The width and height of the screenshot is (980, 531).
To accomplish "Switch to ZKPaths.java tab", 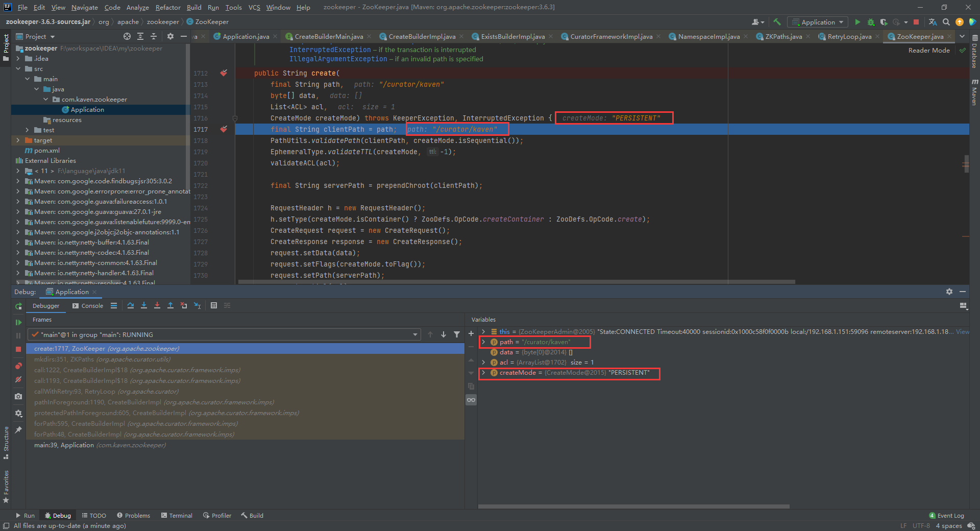I will (x=783, y=36).
